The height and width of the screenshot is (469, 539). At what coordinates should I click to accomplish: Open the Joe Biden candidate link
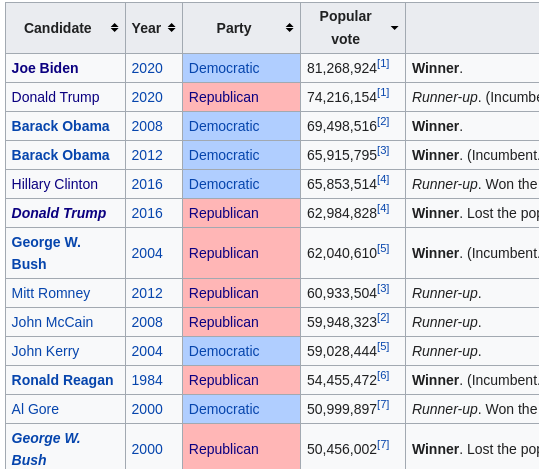(45, 68)
